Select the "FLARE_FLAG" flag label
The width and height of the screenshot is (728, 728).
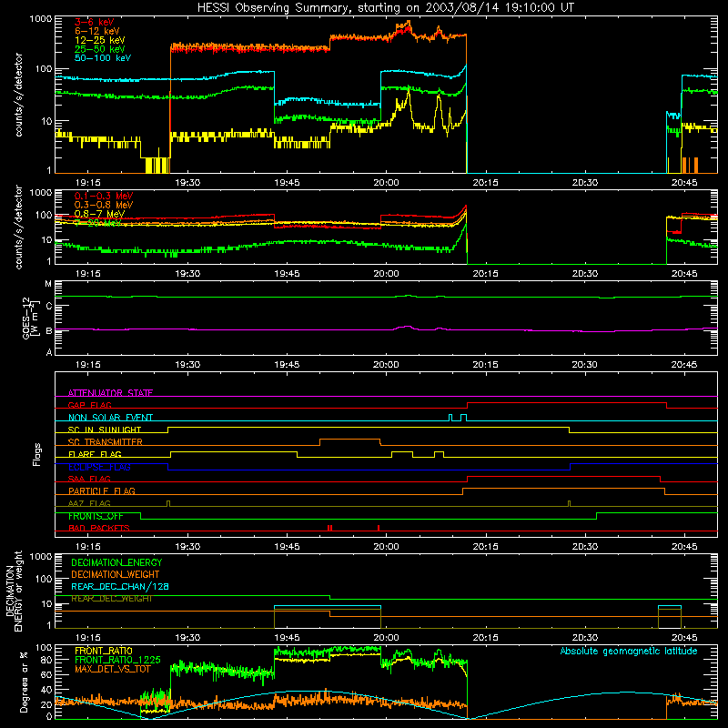tap(95, 454)
